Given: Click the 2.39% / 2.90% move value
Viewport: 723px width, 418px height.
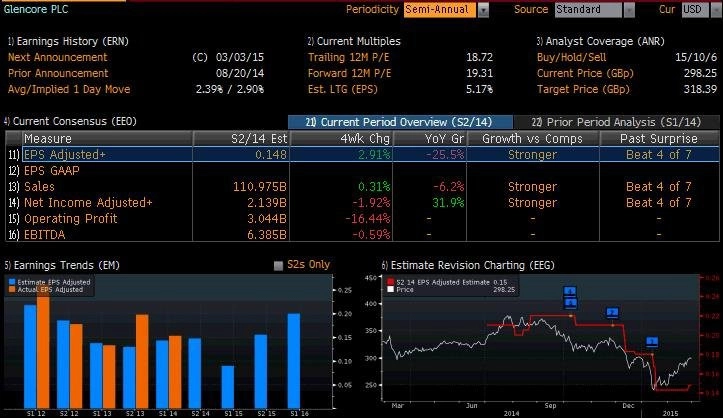Looking at the screenshot, I should (230, 89).
